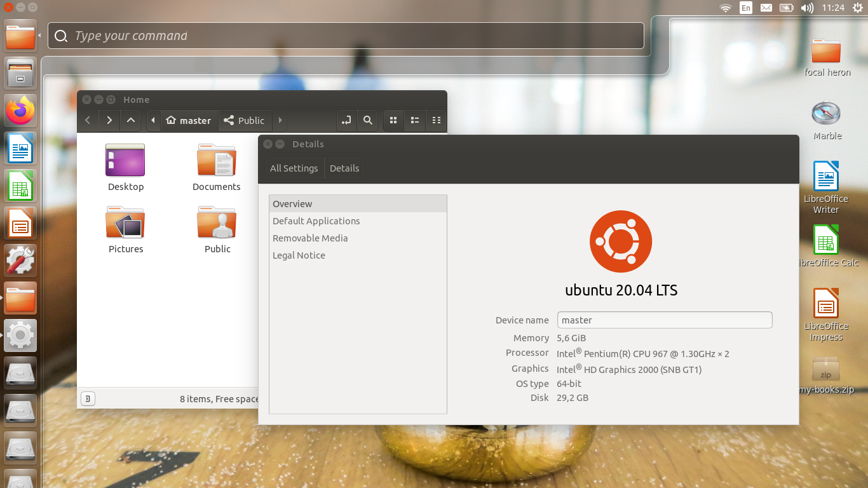Screen dimensions: 868x488
Task: Click the En keyboard layout indicator
Action: pyautogui.click(x=745, y=8)
